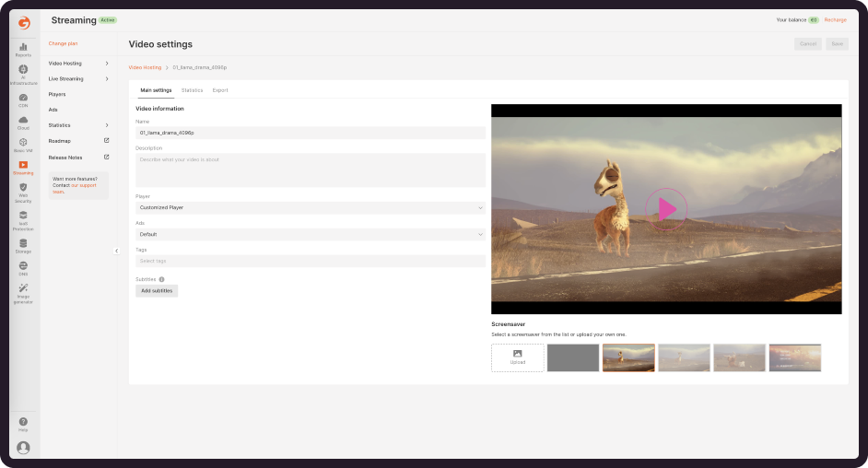This screenshot has width=868, height=468.
Task: Open Reports in the left sidebar
Action: (23, 47)
